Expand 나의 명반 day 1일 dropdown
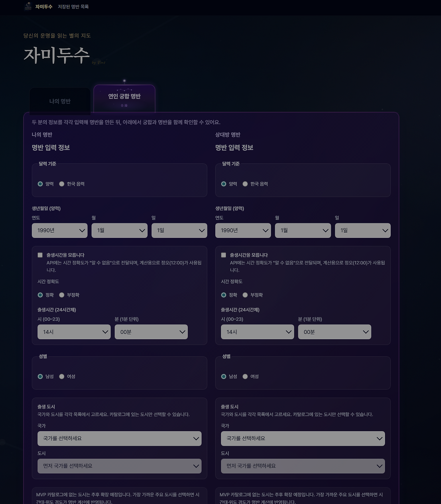The width and height of the screenshot is (441, 504). pyautogui.click(x=180, y=230)
